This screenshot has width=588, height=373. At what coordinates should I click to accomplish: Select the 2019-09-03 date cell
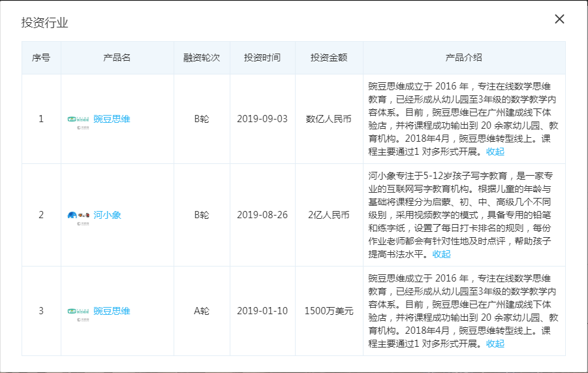262,119
